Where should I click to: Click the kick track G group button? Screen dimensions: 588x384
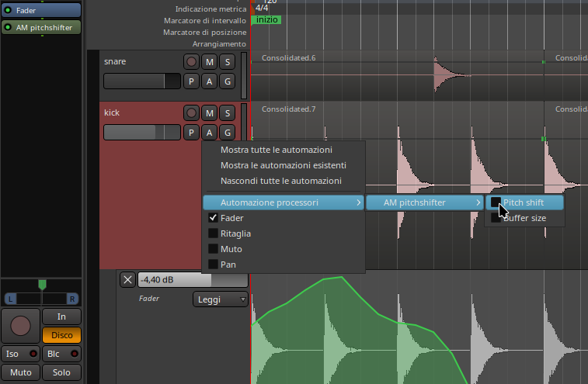coord(227,133)
